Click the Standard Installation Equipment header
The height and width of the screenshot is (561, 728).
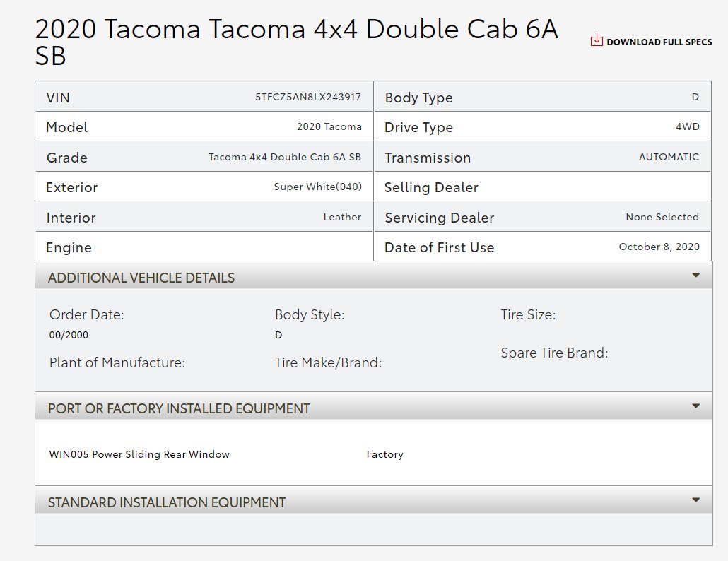pyautogui.click(x=374, y=501)
